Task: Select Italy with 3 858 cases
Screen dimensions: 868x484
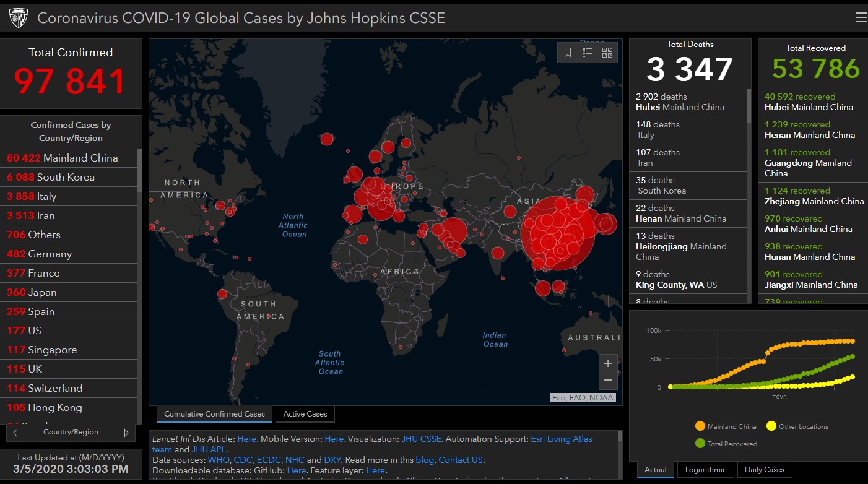Action: (x=69, y=196)
